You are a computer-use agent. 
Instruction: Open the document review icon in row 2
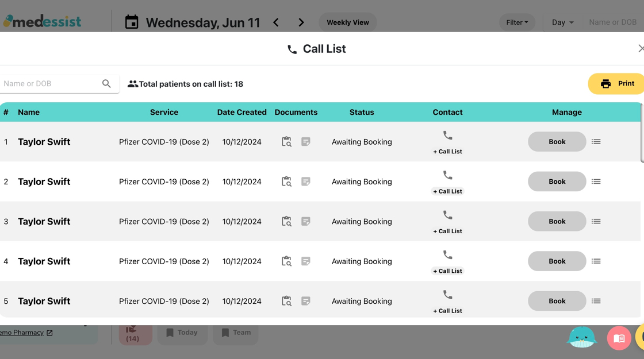click(286, 182)
